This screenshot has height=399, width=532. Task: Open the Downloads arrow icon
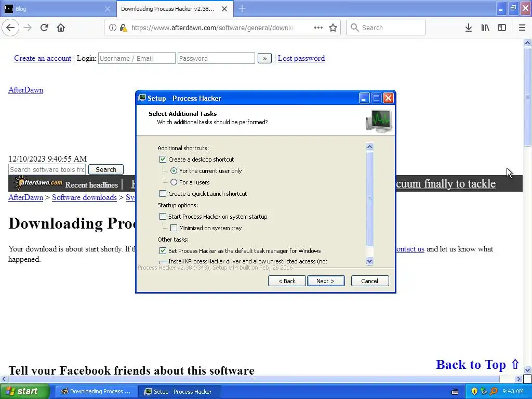[469, 28]
